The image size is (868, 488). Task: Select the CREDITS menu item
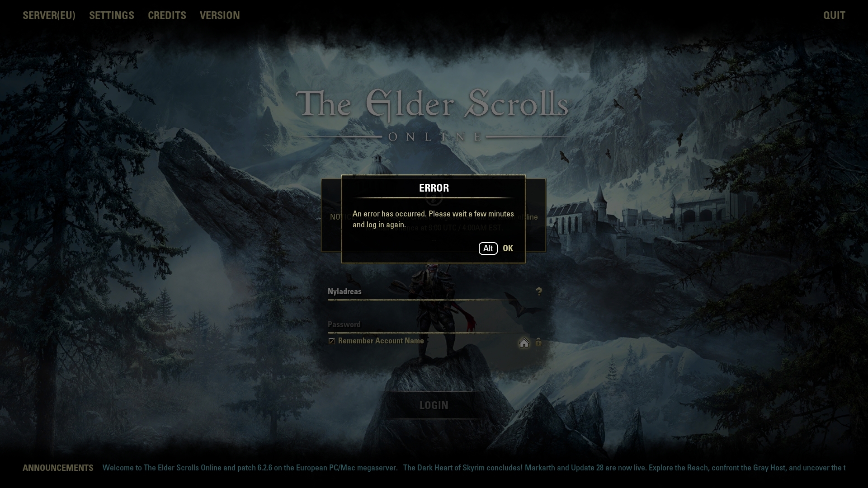[x=166, y=15]
